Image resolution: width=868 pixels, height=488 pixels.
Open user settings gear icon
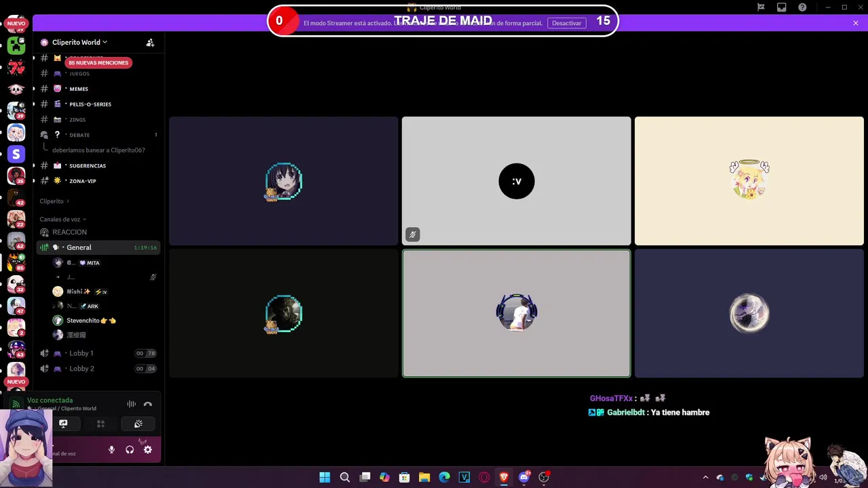148,449
